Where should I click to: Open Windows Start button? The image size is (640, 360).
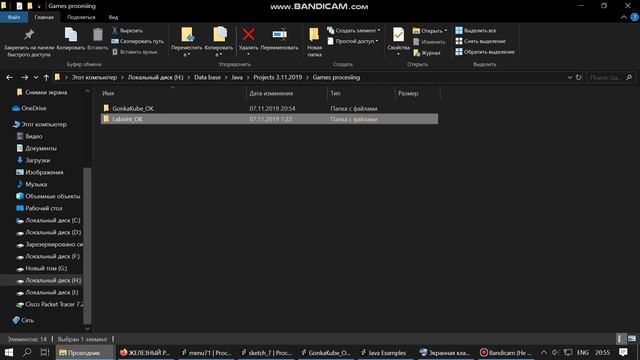pyautogui.click(x=9, y=352)
